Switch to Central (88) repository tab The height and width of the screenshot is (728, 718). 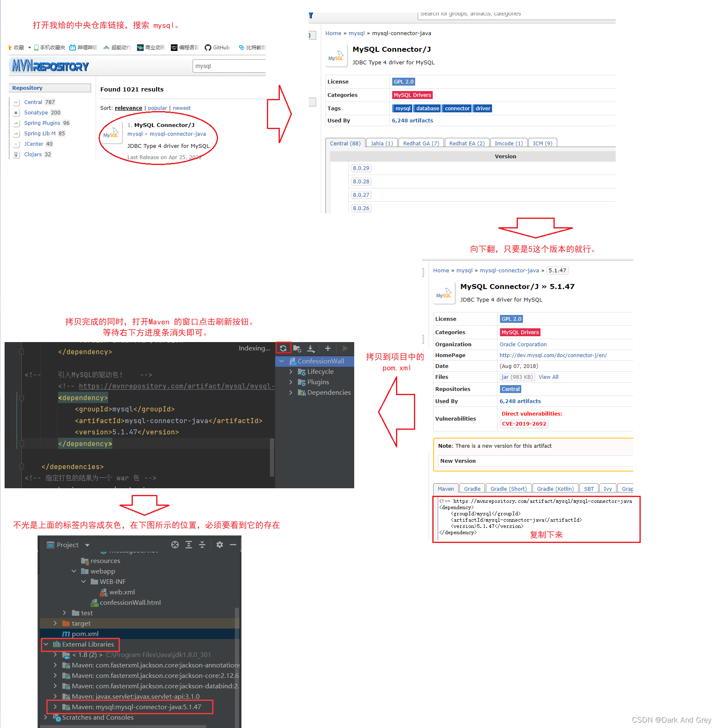[x=345, y=143]
